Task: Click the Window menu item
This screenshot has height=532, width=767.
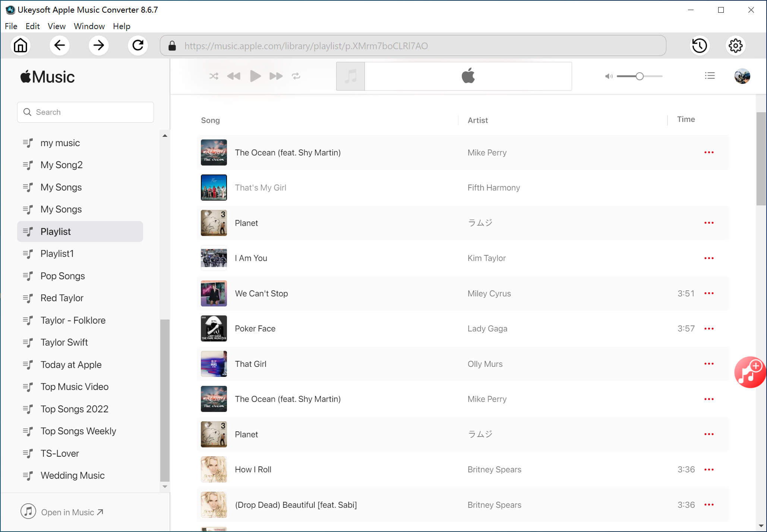Action: (89, 26)
